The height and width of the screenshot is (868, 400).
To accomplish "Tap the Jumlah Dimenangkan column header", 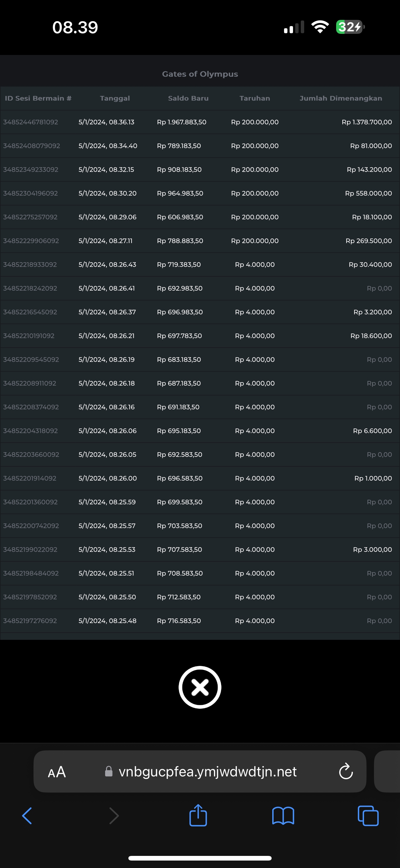I will pos(341,98).
